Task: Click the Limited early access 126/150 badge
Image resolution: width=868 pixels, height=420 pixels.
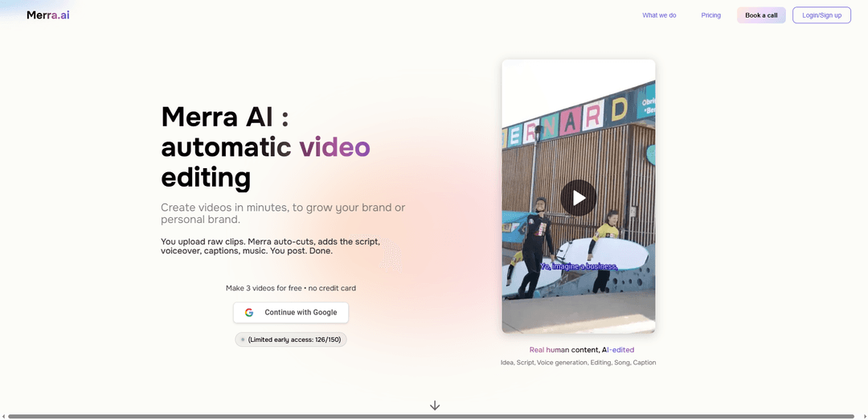Action: 291,340
